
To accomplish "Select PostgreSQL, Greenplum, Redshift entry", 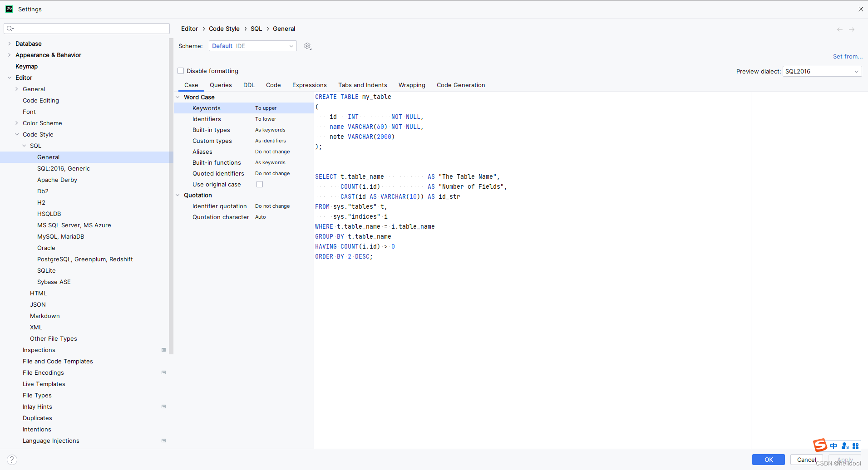I will click(85, 259).
